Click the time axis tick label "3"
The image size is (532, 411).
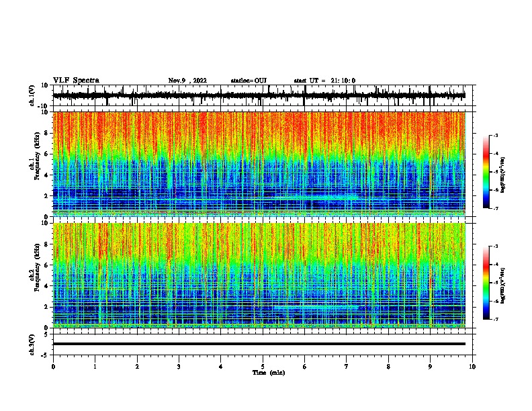click(179, 367)
